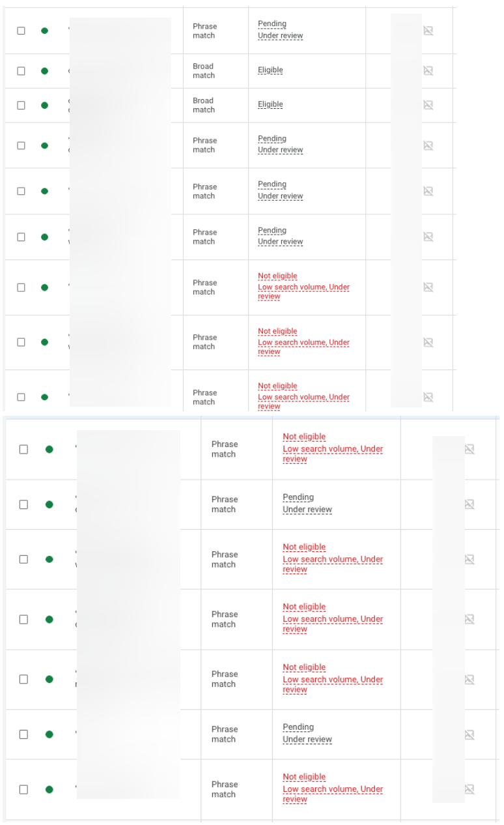Image resolution: width=504 pixels, height=825 pixels.
Task: Click the blurred keyword name in the first row
Action: click(117, 31)
